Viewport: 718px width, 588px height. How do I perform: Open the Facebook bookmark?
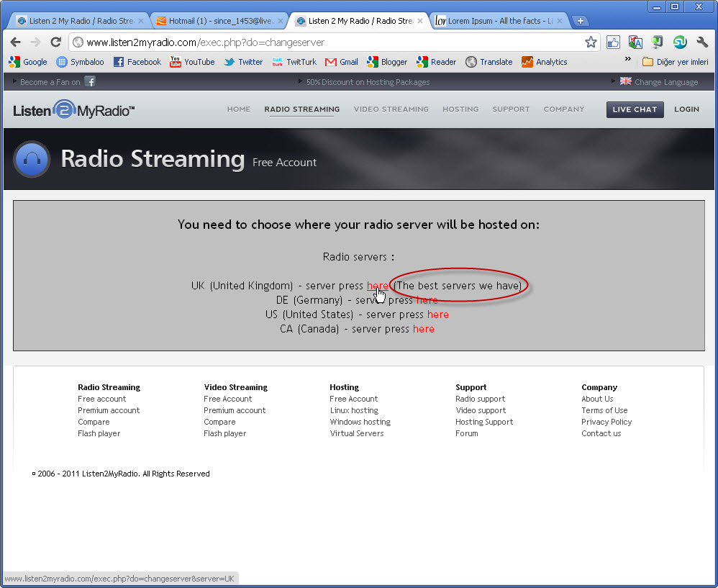pyautogui.click(x=137, y=62)
